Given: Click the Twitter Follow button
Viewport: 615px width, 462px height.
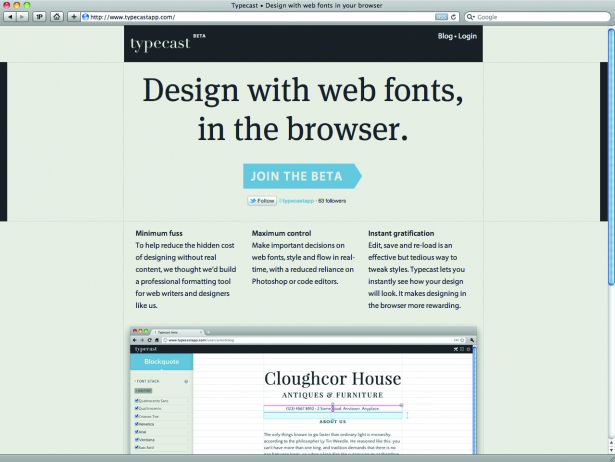Looking at the screenshot, I should [x=262, y=201].
